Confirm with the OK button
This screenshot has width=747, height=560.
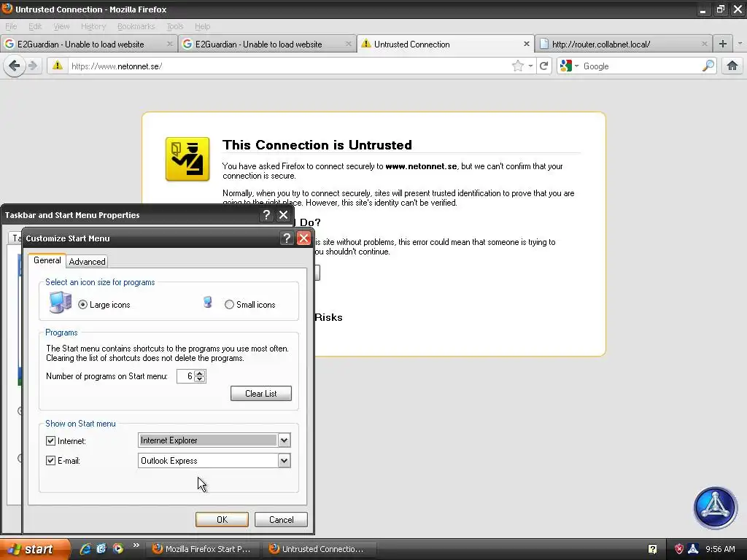click(222, 519)
